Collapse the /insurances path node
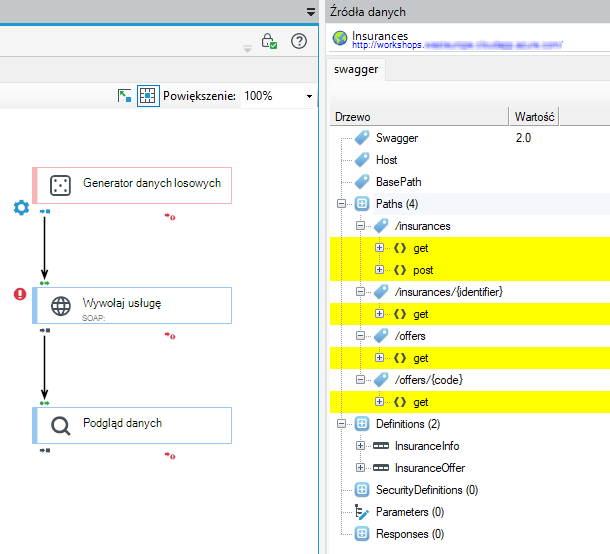The width and height of the screenshot is (610, 554). [360, 226]
